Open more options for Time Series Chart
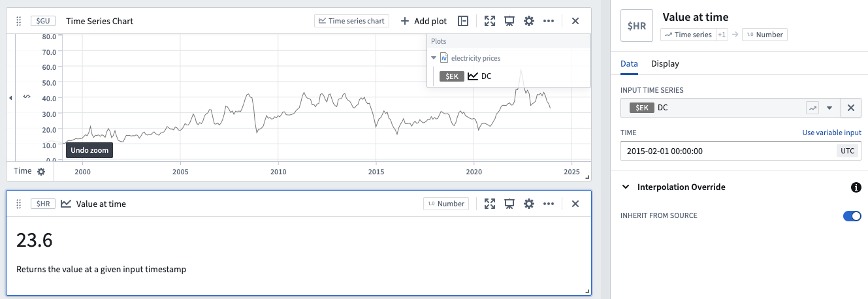This screenshot has height=299, width=868. [x=549, y=21]
